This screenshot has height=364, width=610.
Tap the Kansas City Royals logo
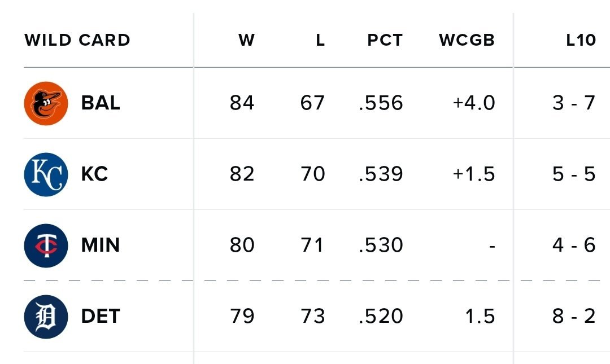pos(46,174)
